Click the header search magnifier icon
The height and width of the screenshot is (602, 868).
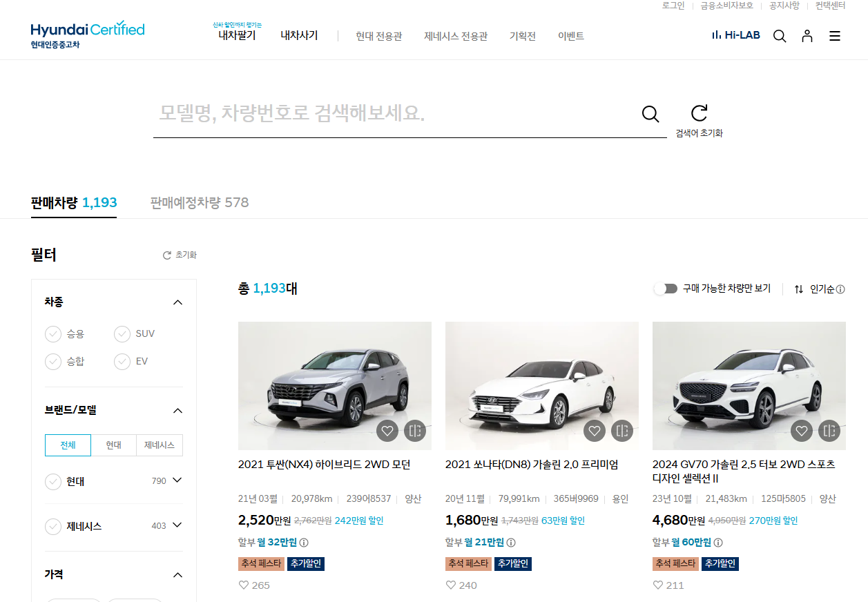point(780,36)
